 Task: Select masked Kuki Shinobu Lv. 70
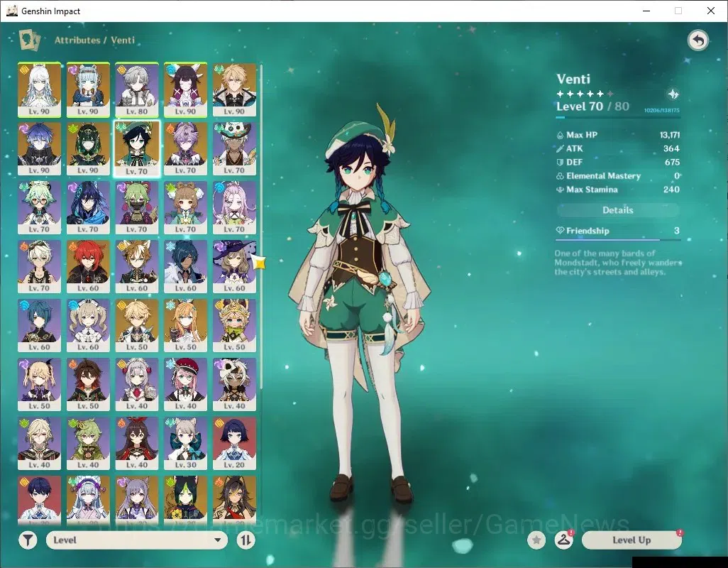[137, 207]
